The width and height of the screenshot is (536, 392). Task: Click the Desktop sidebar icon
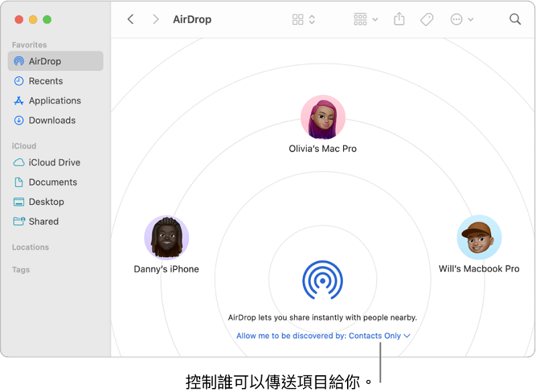19,202
